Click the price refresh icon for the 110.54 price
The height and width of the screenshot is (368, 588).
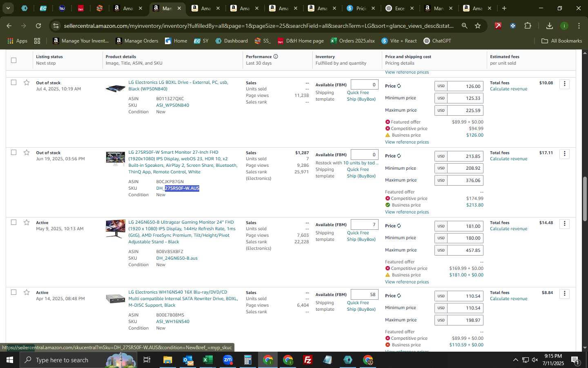pos(399,296)
